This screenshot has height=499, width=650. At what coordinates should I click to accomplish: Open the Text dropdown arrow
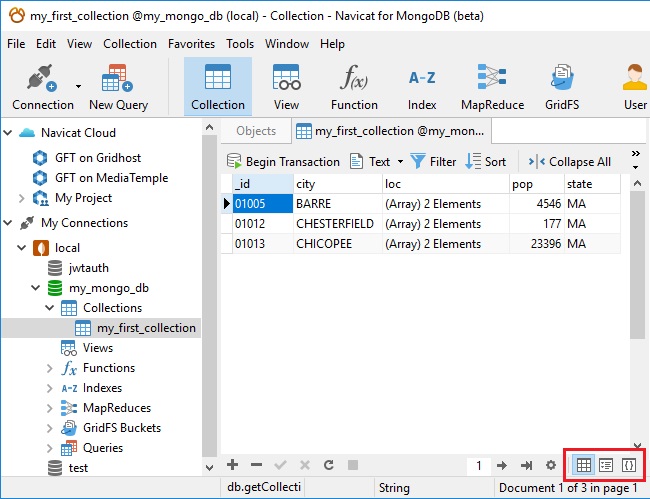(x=400, y=162)
